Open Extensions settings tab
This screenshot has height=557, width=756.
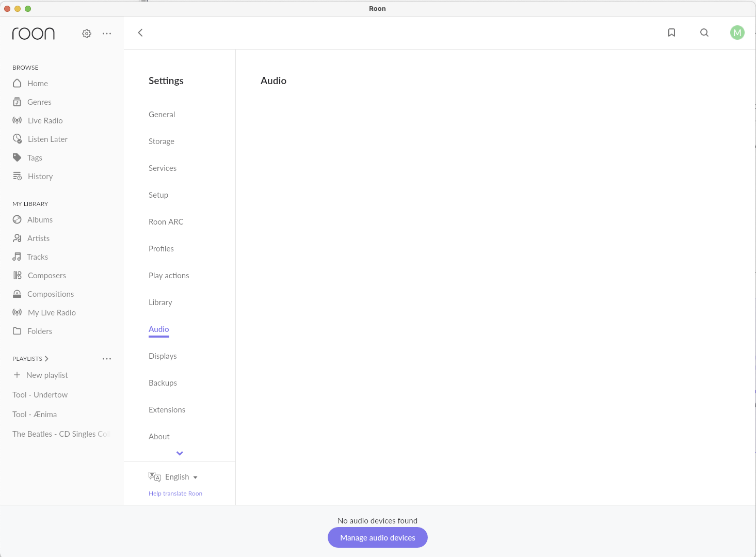click(167, 410)
